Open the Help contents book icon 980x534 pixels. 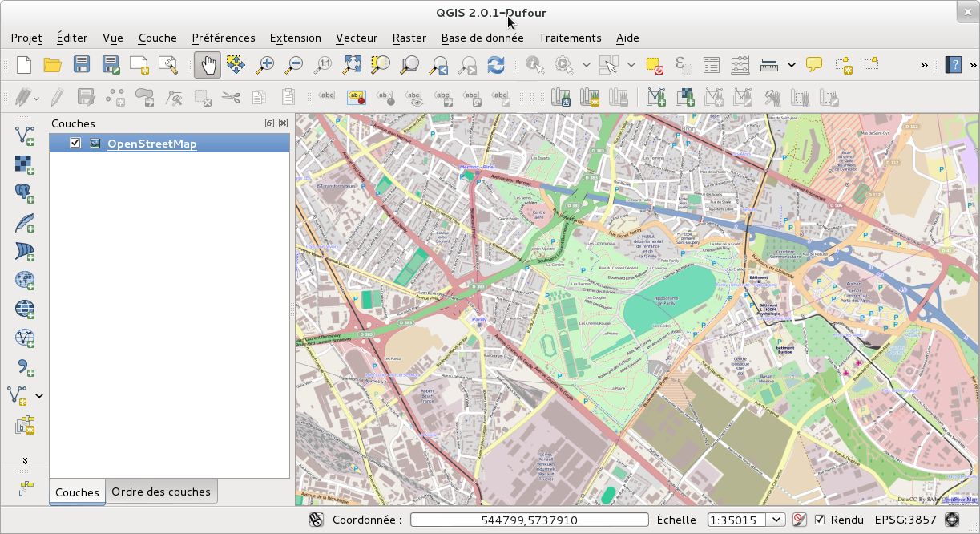[954, 65]
